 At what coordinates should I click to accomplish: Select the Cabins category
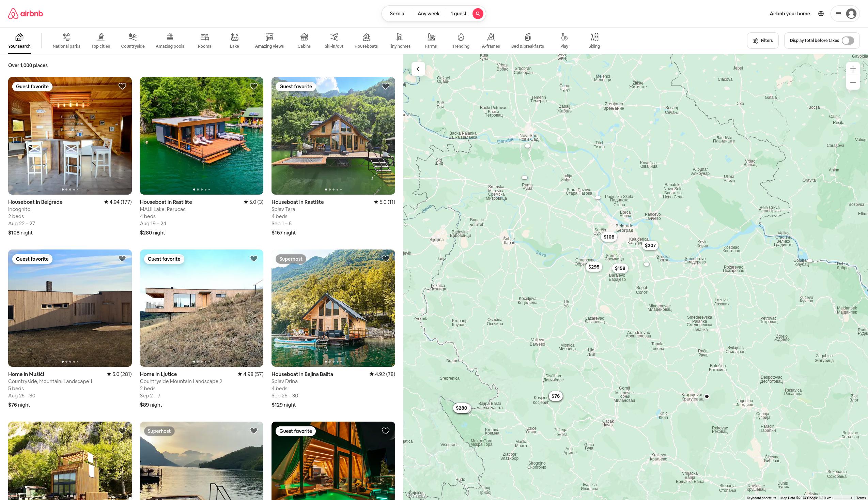(304, 41)
